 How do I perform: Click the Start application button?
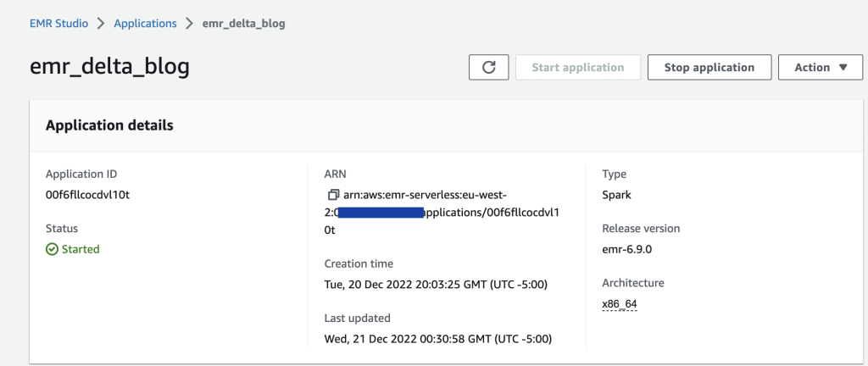[577, 68]
